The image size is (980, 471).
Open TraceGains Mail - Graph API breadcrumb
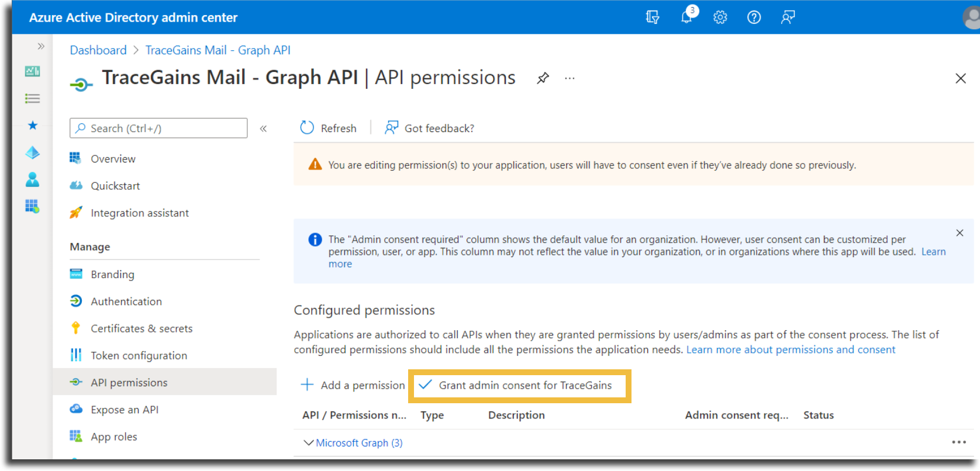pyautogui.click(x=218, y=50)
